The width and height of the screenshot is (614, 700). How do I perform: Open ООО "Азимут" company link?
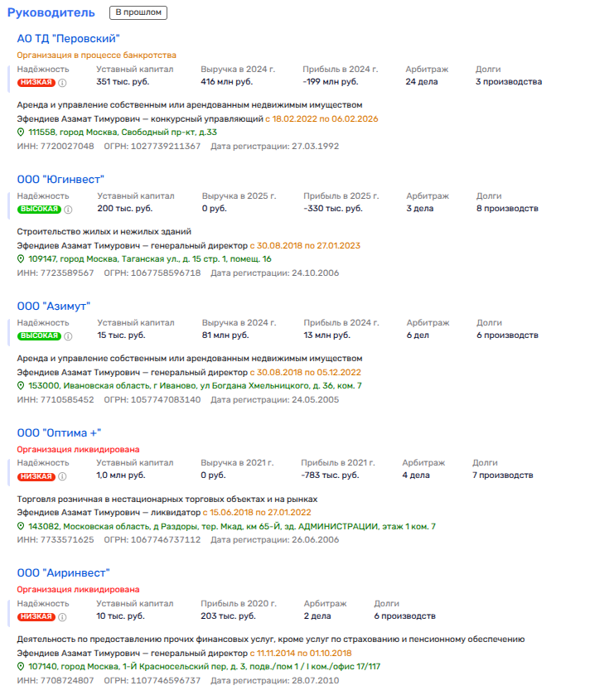tap(54, 307)
